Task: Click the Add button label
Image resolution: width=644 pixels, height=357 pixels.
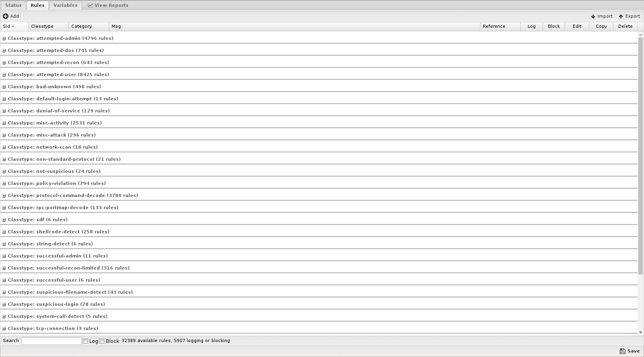Action: [14, 16]
